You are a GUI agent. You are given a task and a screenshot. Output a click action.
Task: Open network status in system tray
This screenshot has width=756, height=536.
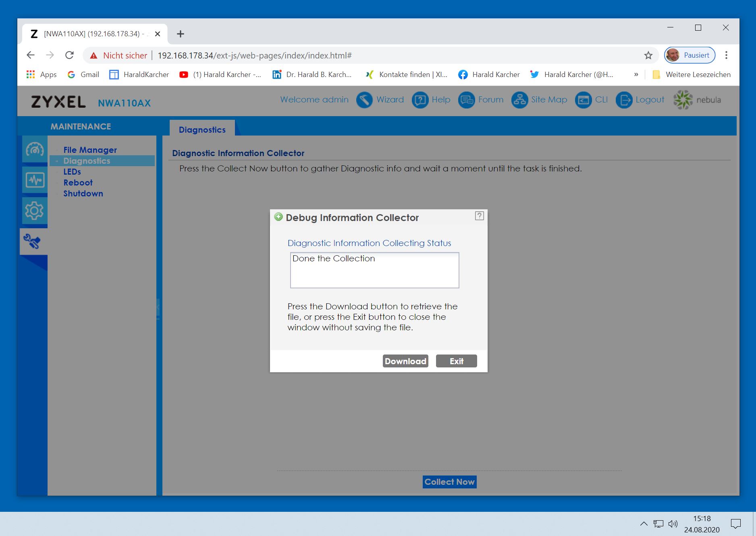click(x=658, y=524)
